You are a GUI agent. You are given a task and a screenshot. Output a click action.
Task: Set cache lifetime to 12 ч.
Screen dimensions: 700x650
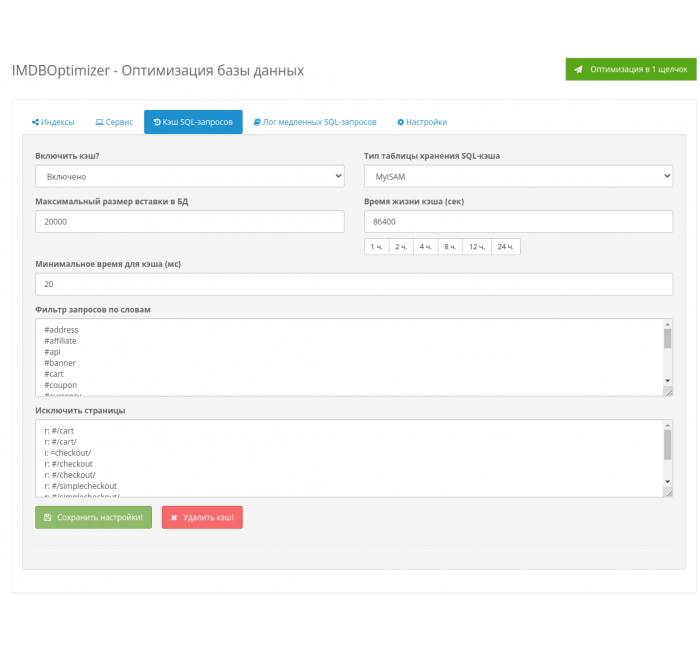click(477, 247)
